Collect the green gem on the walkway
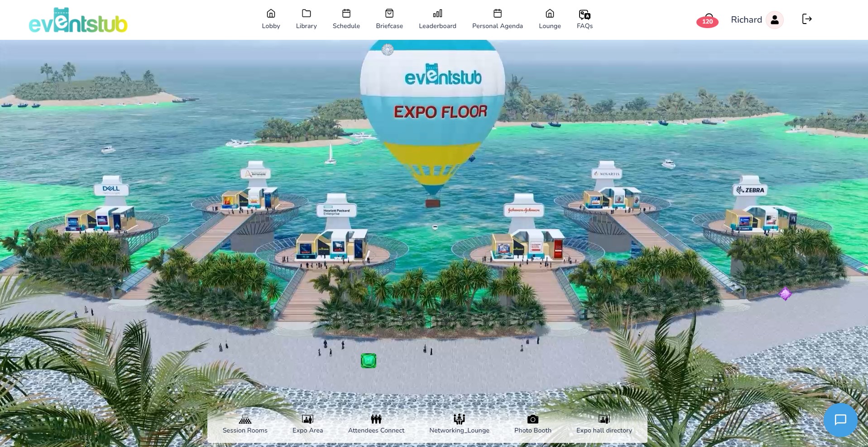The image size is (868, 447). click(369, 361)
